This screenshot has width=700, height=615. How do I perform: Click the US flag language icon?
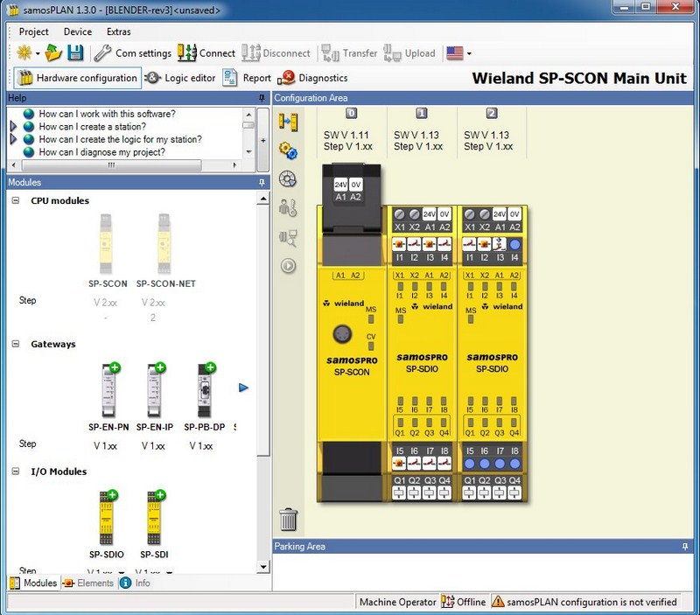click(x=455, y=53)
